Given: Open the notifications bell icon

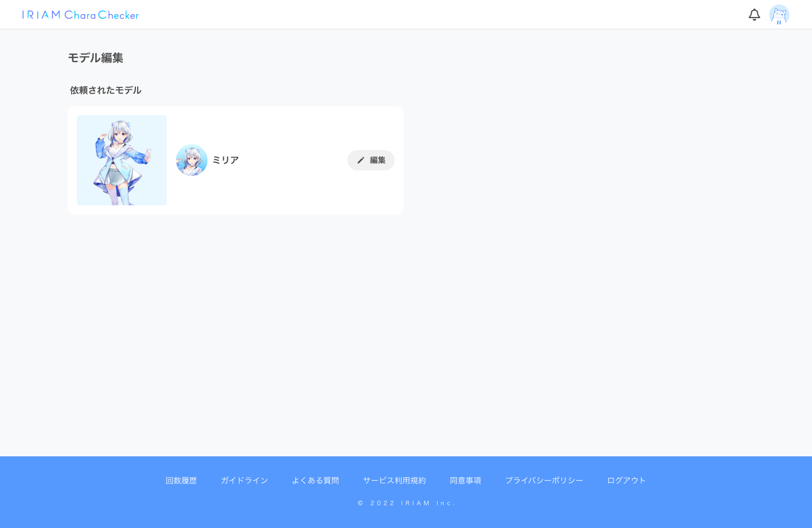Looking at the screenshot, I should (x=754, y=15).
